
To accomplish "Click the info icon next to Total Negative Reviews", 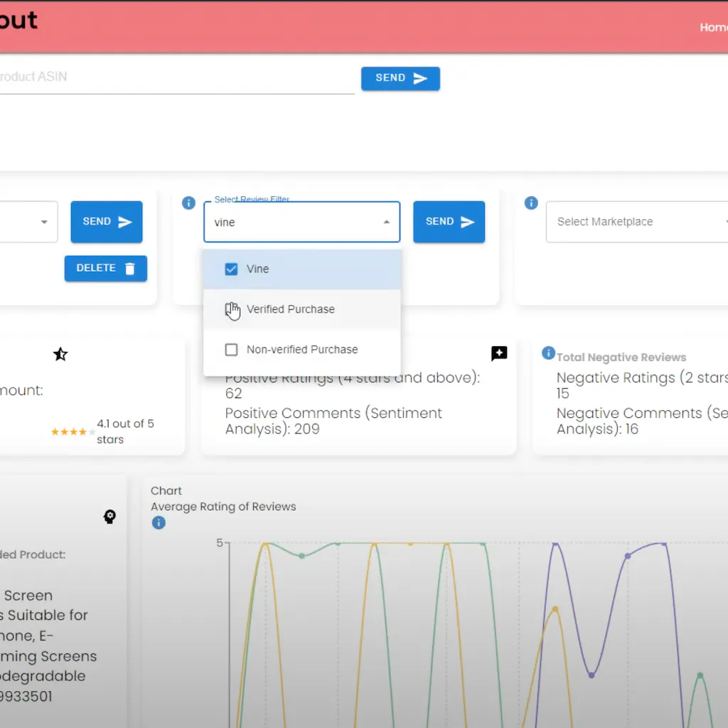I will coord(548,353).
